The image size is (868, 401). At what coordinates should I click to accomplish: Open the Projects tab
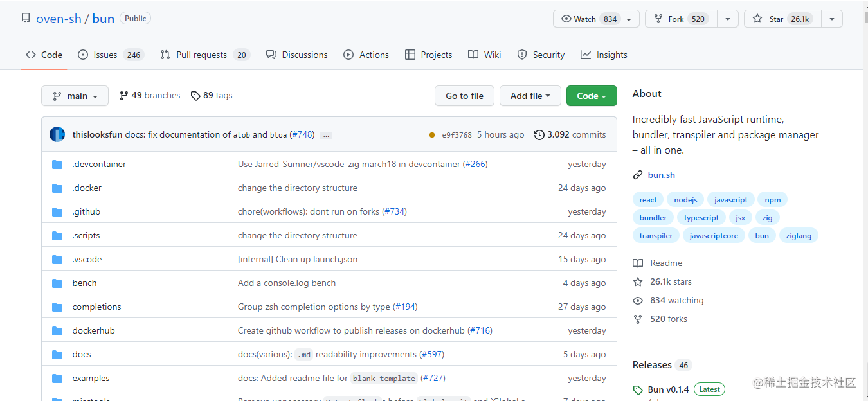point(428,55)
